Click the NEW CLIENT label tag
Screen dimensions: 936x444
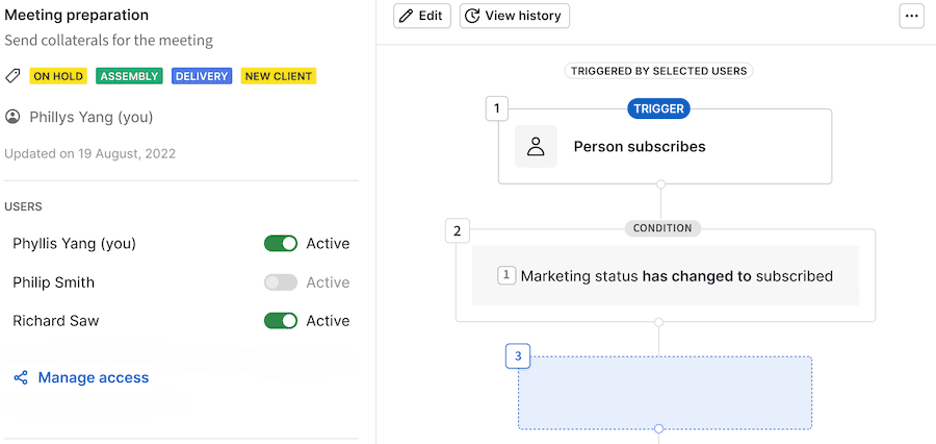(x=279, y=76)
